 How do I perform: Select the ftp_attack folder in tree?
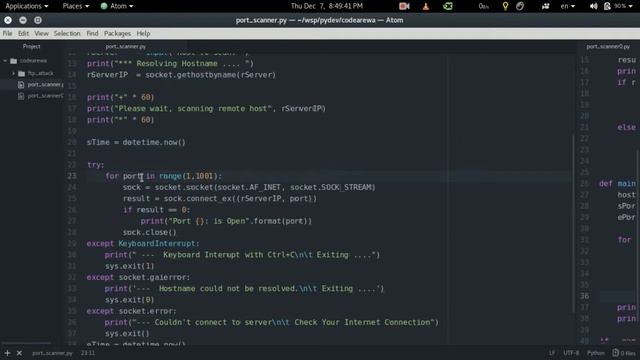click(x=40, y=73)
